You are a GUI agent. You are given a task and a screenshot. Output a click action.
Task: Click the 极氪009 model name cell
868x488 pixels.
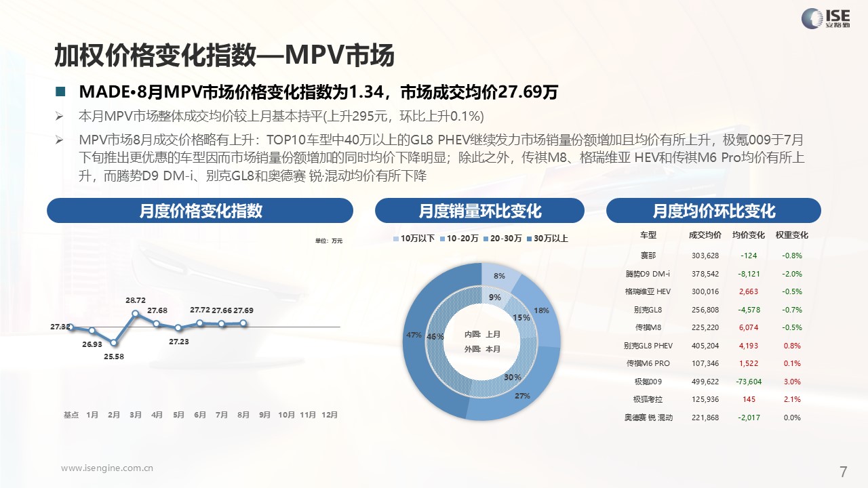[x=648, y=382]
